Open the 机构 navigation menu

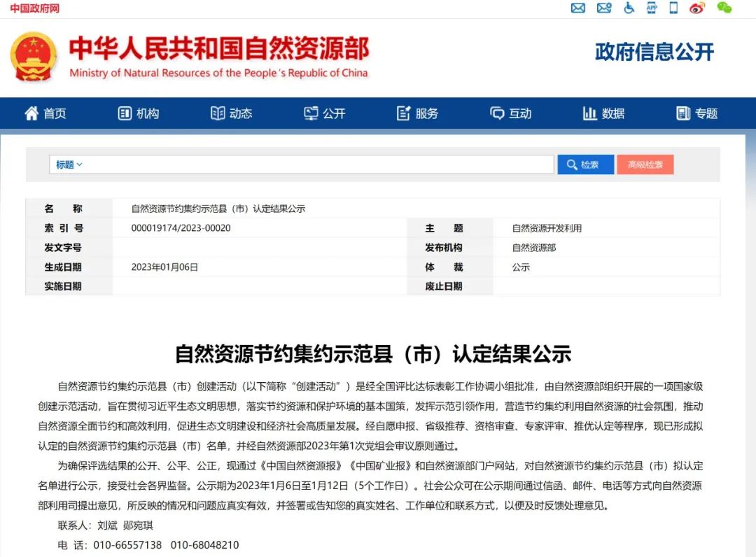point(139,113)
